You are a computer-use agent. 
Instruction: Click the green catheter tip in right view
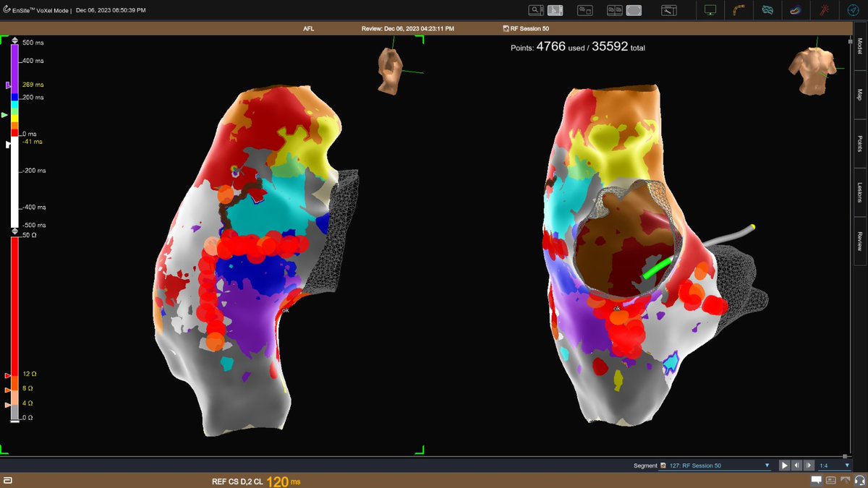(658, 267)
